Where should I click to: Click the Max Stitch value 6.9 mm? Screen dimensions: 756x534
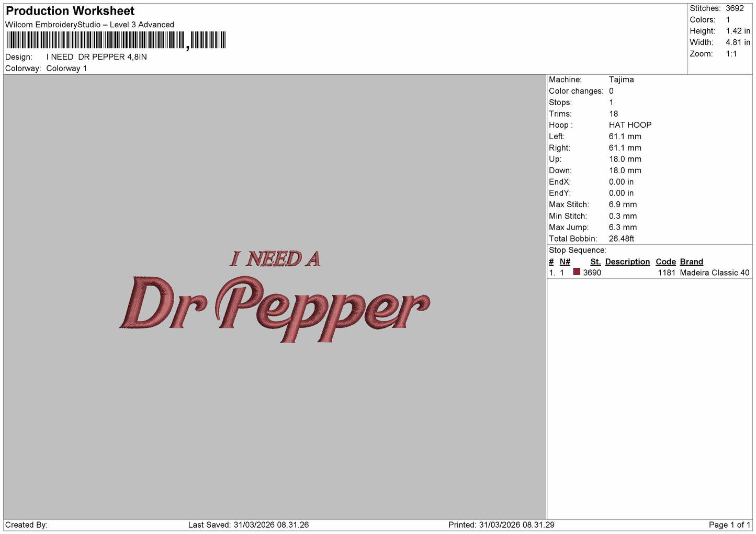coord(623,204)
